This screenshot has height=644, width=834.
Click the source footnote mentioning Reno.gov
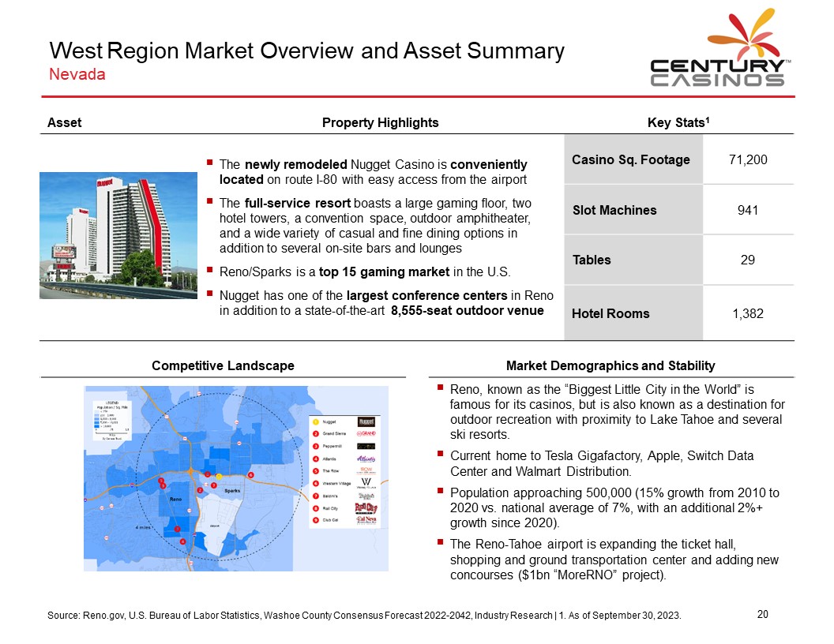coord(364,616)
